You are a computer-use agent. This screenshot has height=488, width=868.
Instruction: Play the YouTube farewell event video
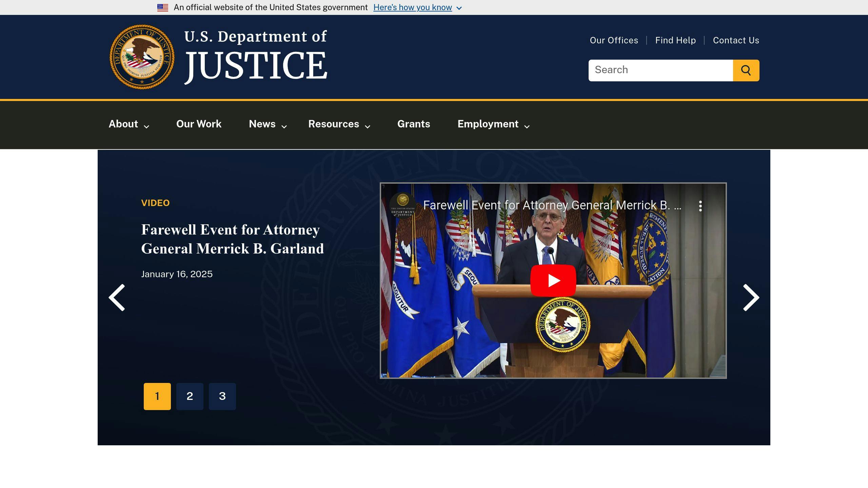pos(553,280)
